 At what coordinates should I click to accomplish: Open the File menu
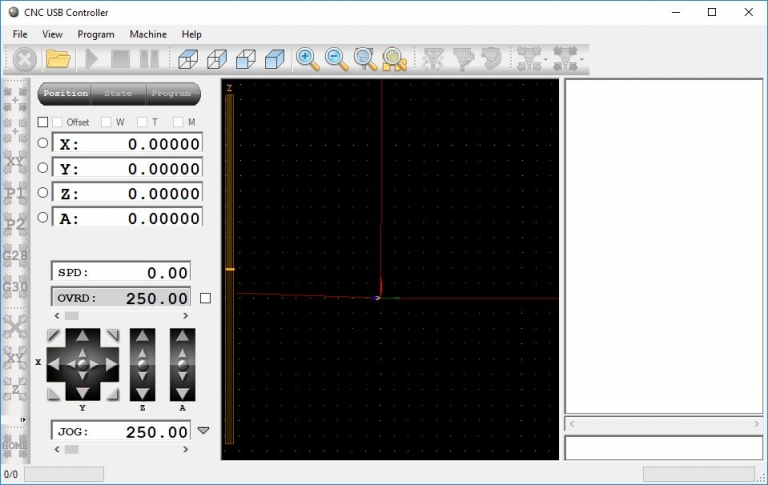[x=20, y=34]
